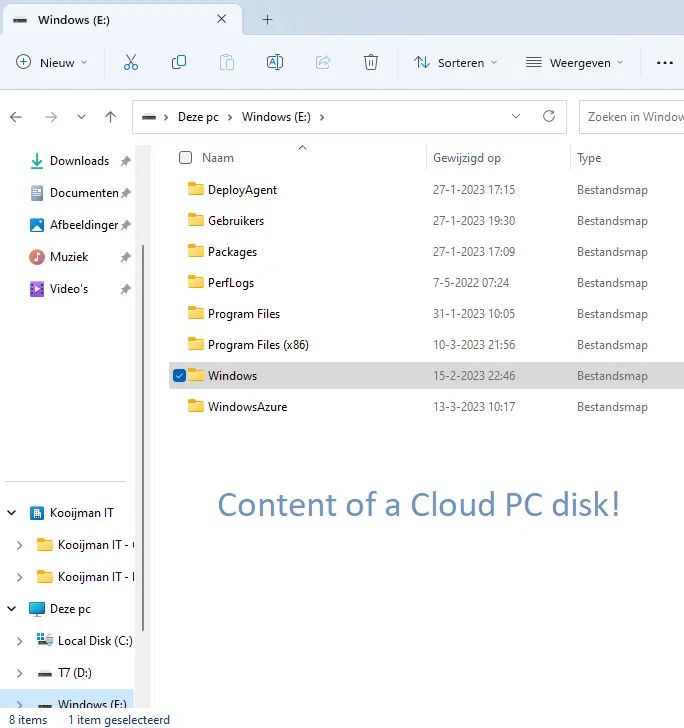Click the Share icon in toolbar
The height and width of the screenshot is (728, 684).
(x=323, y=62)
